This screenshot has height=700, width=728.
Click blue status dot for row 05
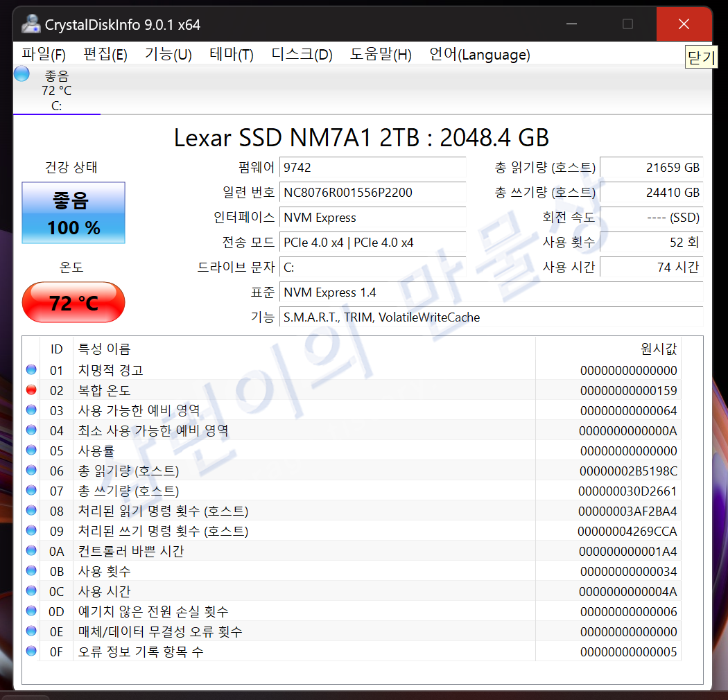(x=31, y=450)
